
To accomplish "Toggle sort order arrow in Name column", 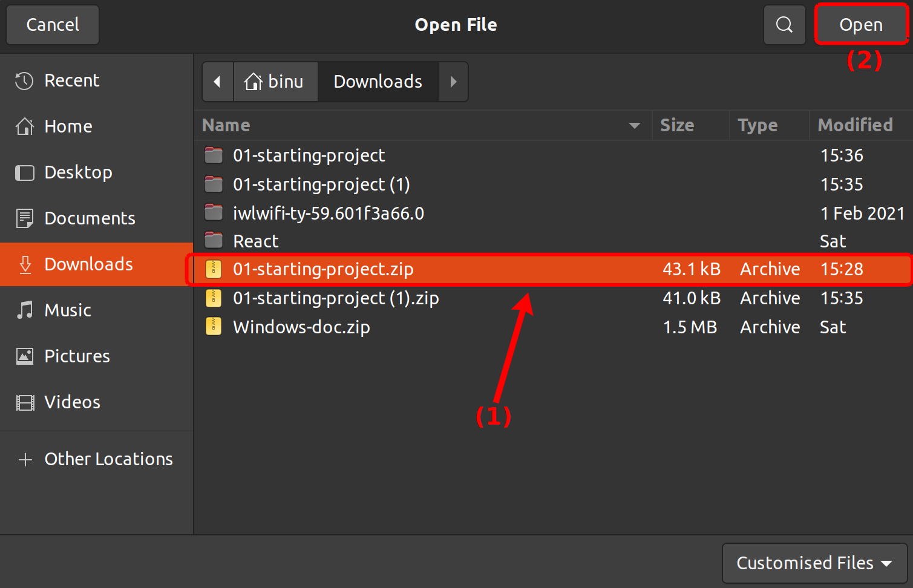I will pos(634,126).
